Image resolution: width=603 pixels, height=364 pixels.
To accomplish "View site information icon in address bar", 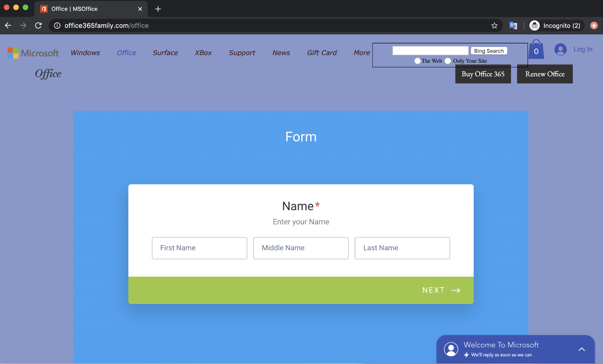I will click(x=57, y=26).
